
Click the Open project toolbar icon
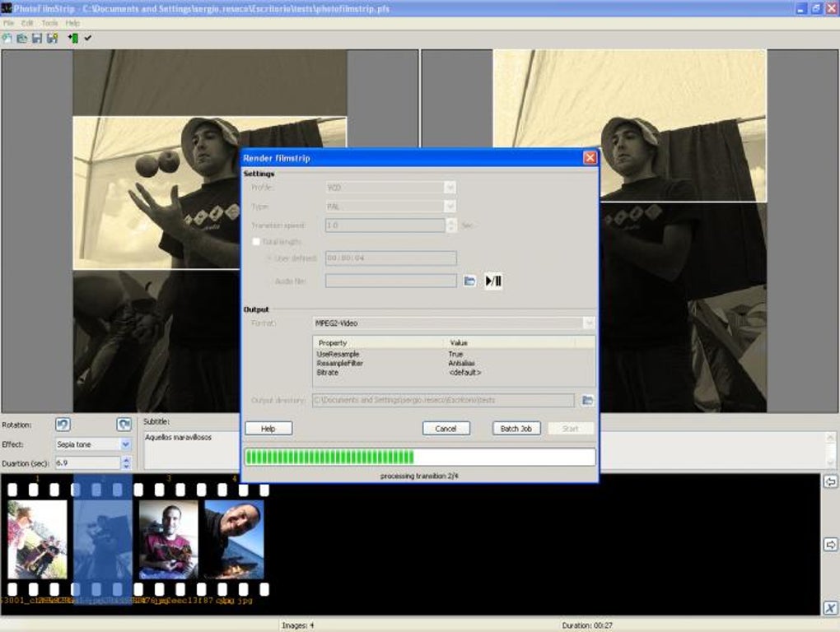click(22, 38)
